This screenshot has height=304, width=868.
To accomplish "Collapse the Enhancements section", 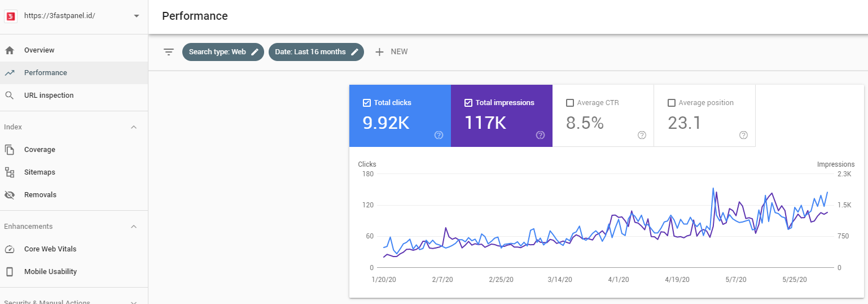I will pyautogui.click(x=134, y=227).
